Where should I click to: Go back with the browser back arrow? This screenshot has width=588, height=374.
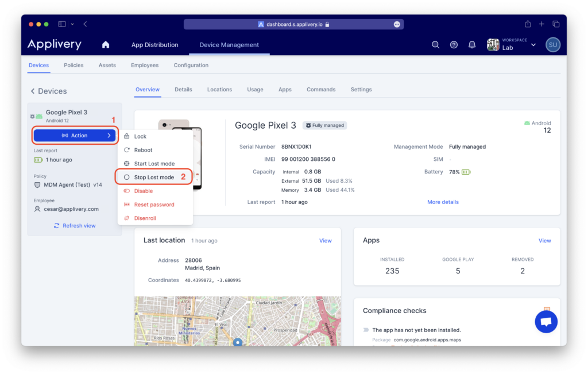pos(86,24)
